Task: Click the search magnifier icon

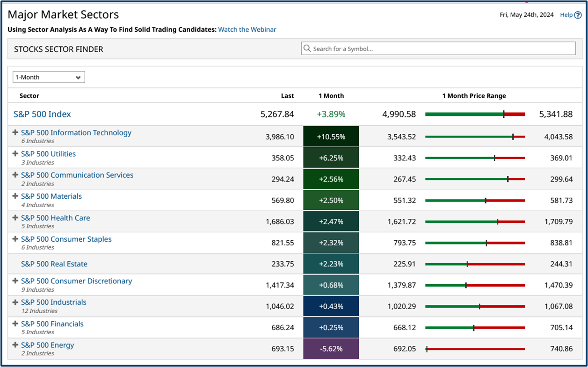Action: (307, 48)
